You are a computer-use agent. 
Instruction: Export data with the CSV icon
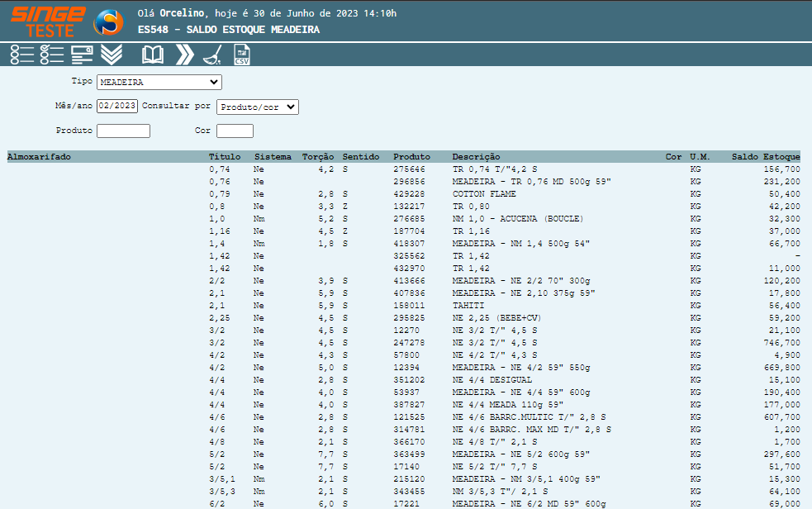(x=242, y=55)
